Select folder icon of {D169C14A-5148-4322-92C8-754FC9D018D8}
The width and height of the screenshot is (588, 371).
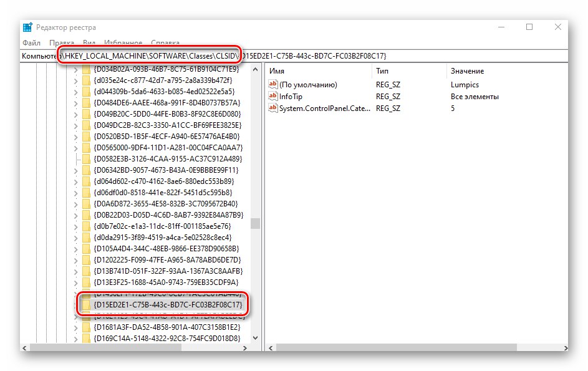coord(86,339)
